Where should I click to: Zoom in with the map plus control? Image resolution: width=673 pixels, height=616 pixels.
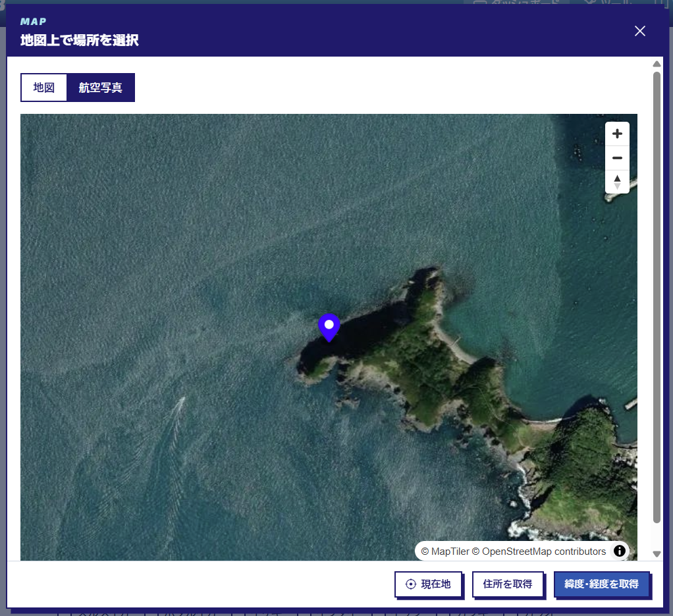[617, 134]
